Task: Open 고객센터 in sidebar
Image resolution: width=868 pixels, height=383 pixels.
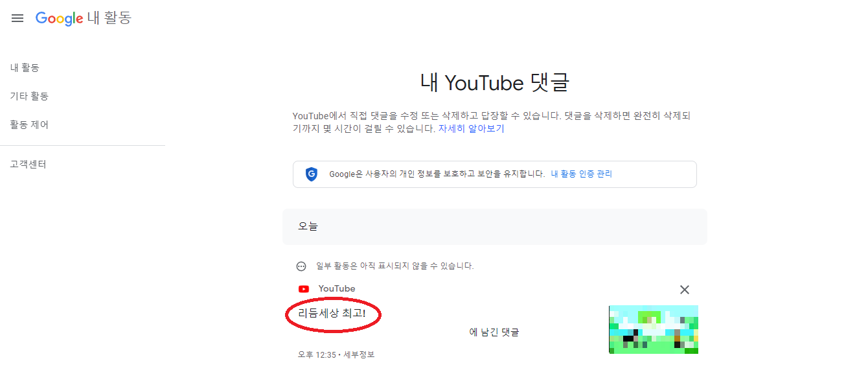Action: coord(28,164)
